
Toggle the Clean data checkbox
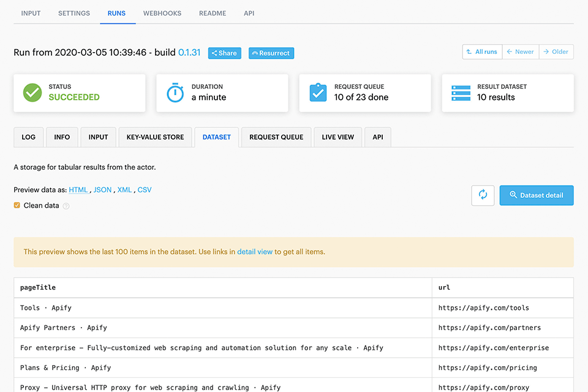(x=17, y=205)
